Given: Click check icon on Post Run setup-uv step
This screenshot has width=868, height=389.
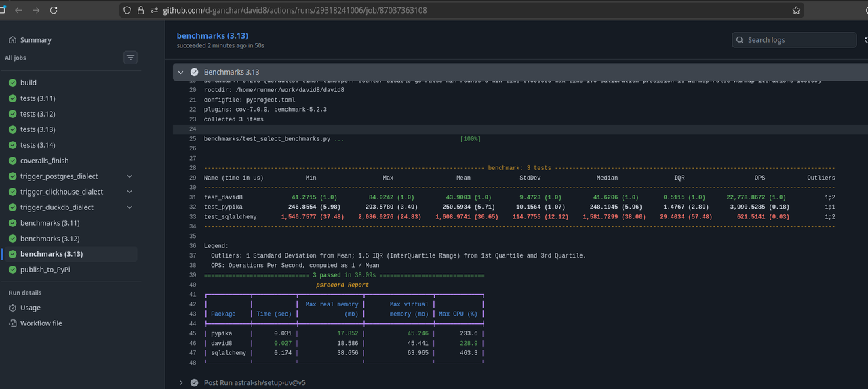Looking at the screenshot, I should [195, 382].
